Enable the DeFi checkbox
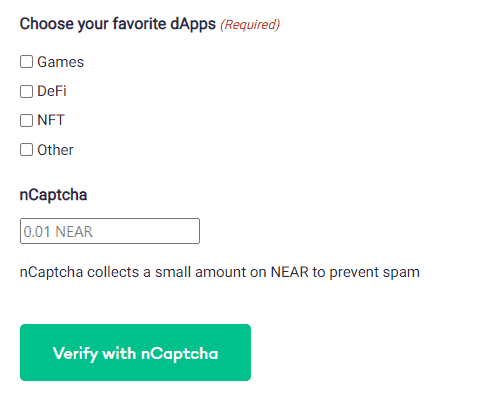 pyautogui.click(x=26, y=91)
